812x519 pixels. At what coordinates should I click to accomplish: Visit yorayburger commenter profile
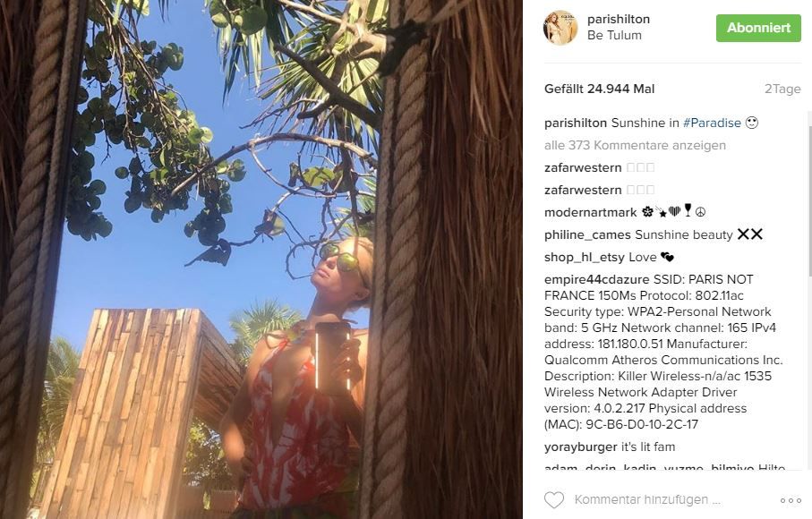[580, 447]
